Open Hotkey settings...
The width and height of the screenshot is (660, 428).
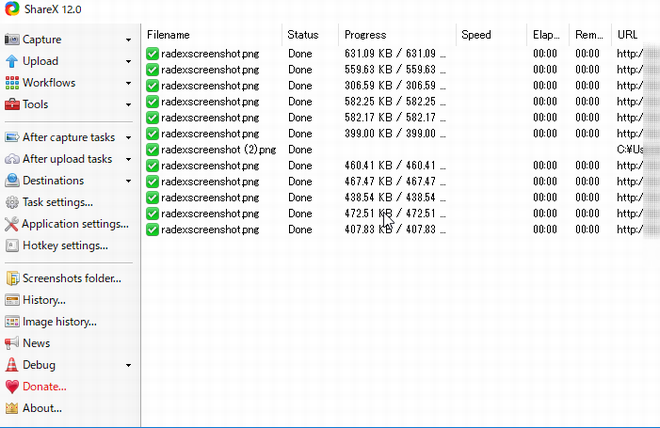(x=65, y=245)
